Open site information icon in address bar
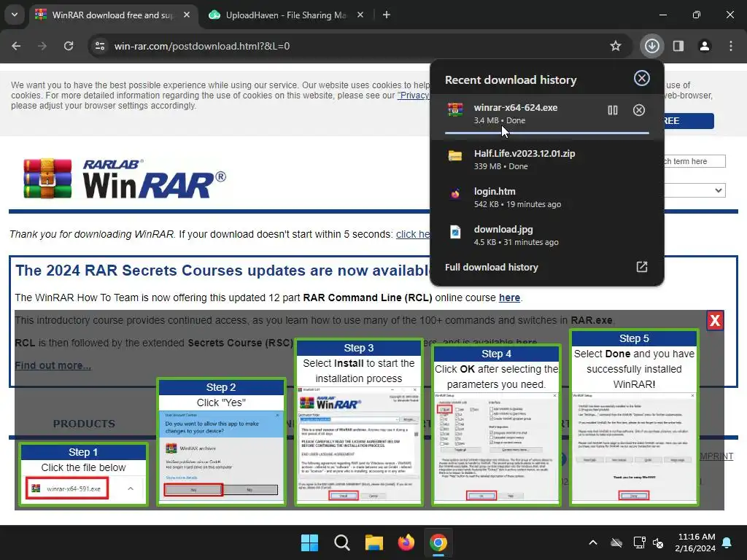The image size is (747, 560). pyautogui.click(x=100, y=46)
